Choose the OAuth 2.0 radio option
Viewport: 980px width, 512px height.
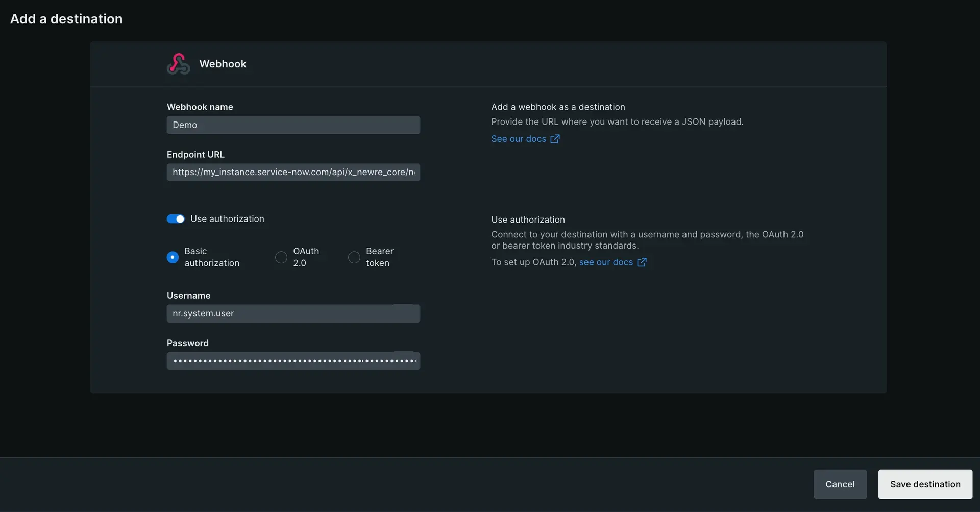tap(281, 257)
